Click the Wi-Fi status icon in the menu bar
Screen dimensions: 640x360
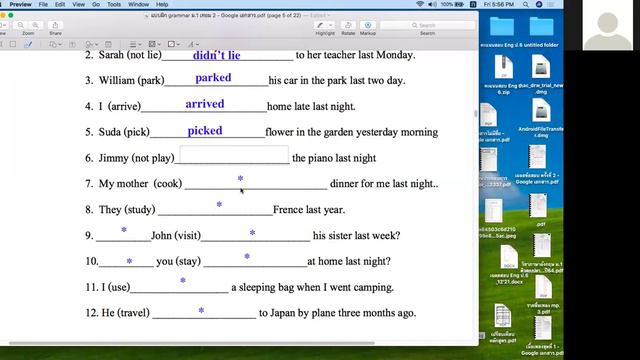[420, 4]
